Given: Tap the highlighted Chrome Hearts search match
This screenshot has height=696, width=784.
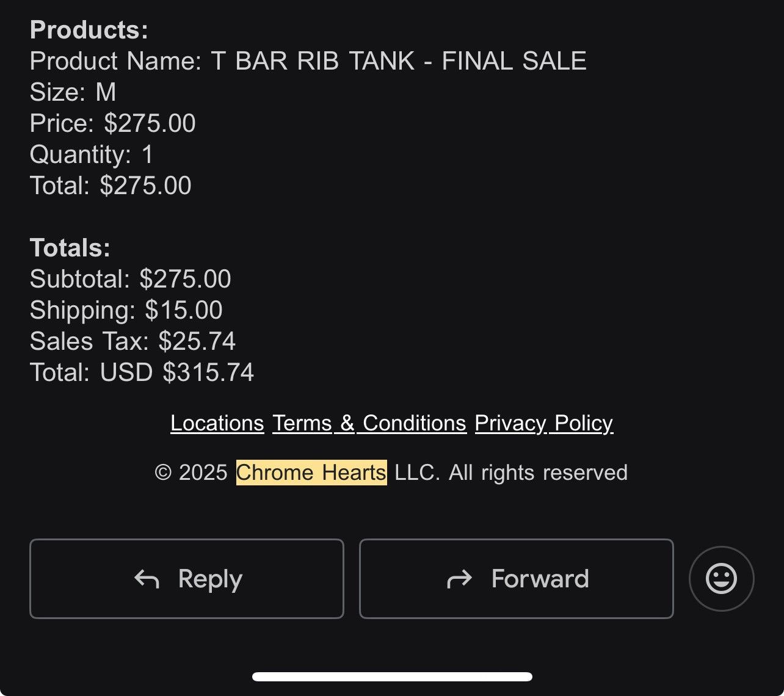Looking at the screenshot, I should coord(311,473).
